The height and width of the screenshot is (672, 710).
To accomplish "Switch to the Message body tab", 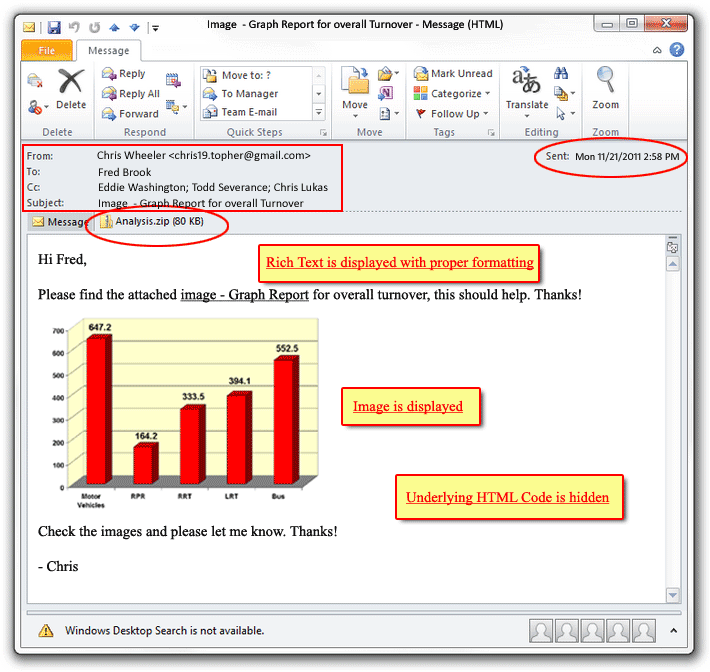I will point(58,222).
